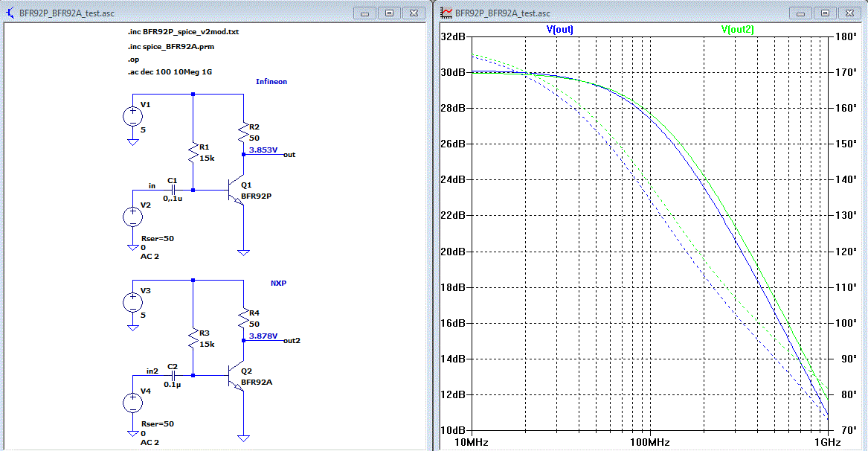Click ground symbol below Q1 emitter
The image size is (868, 451).
pos(243,252)
